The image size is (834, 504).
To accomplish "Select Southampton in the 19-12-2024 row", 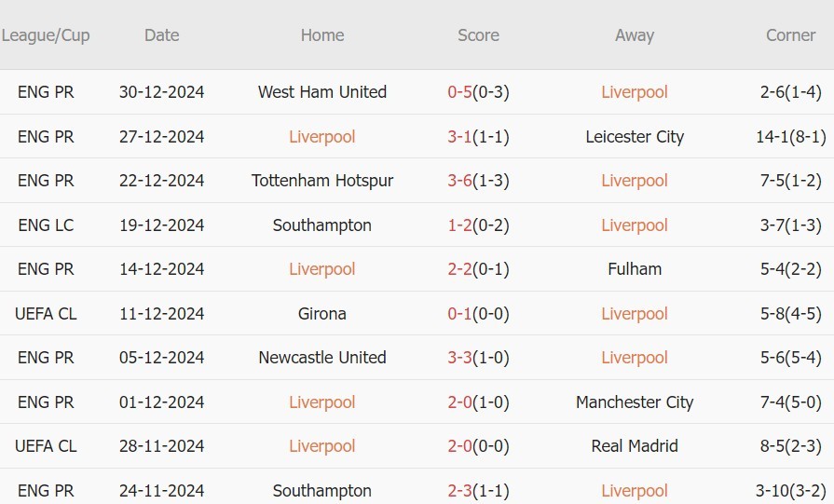I will pyautogui.click(x=322, y=225).
